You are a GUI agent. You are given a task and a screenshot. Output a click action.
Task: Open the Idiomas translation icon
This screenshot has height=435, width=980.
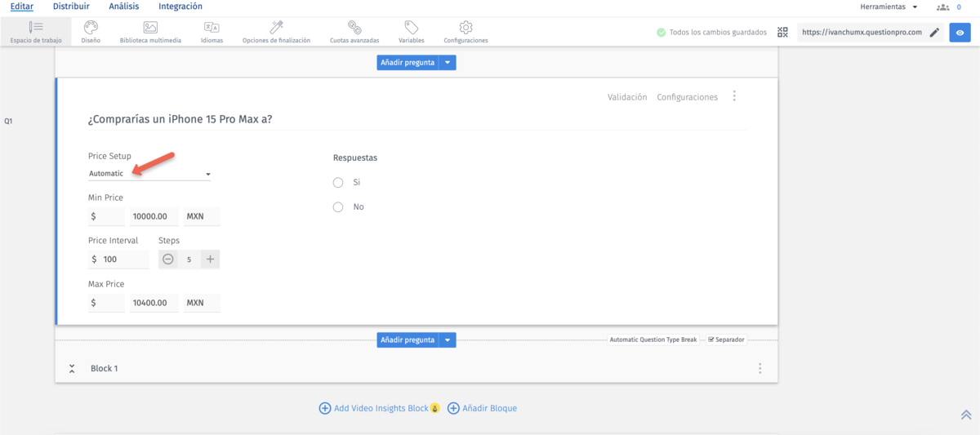point(212,27)
